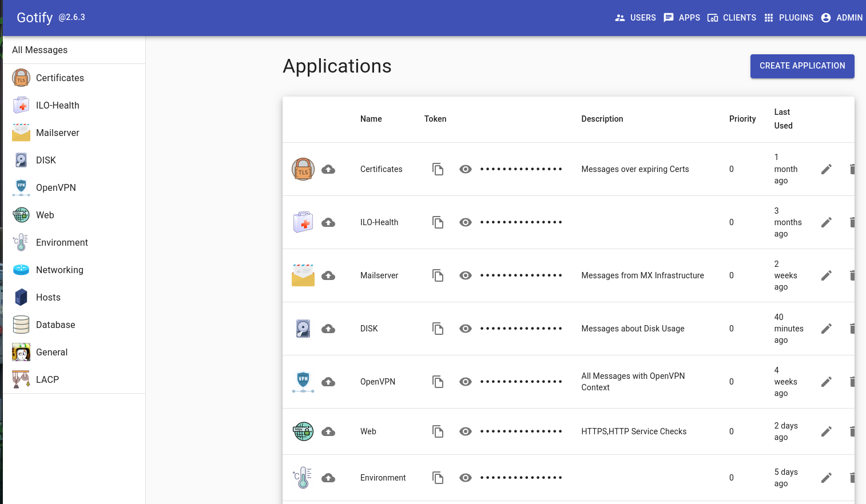Go to Clients in the header
Screen dimensions: 866x504
[x=732, y=18]
